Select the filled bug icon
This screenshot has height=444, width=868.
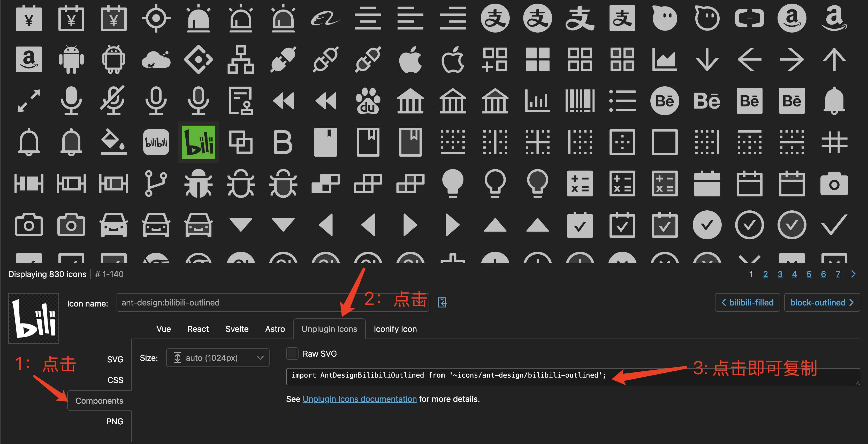[x=199, y=183]
